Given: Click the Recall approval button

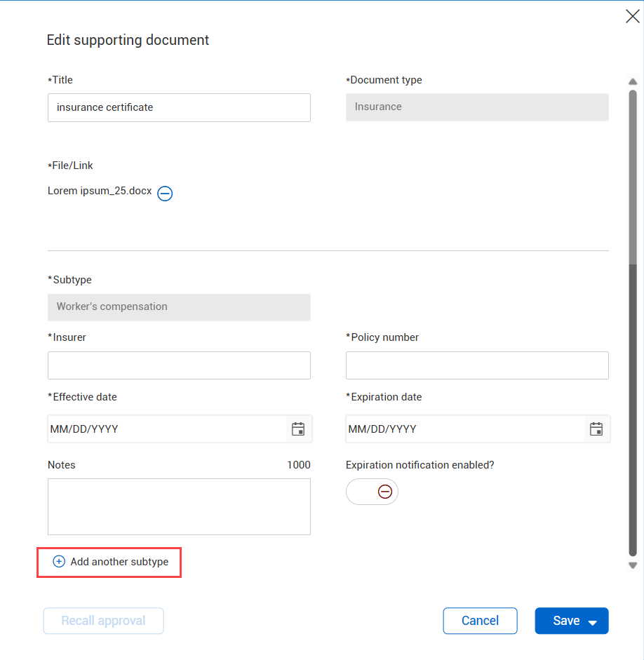Looking at the screenshot, I should point(104,621).
